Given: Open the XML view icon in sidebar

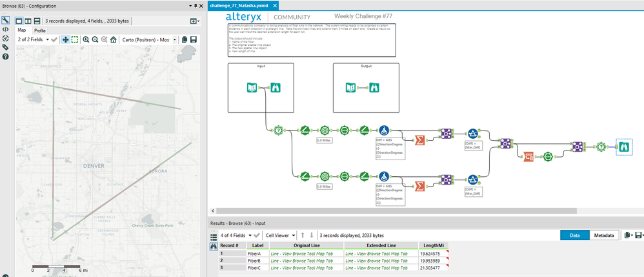Looking at the screenshot, I should point(5,30).
